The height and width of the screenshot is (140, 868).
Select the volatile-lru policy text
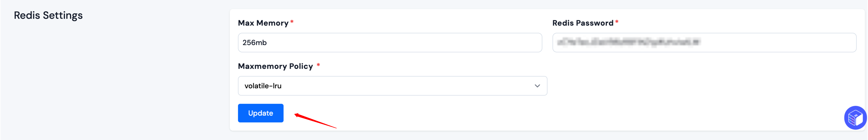pyautogui.click(x=263, y=86)
